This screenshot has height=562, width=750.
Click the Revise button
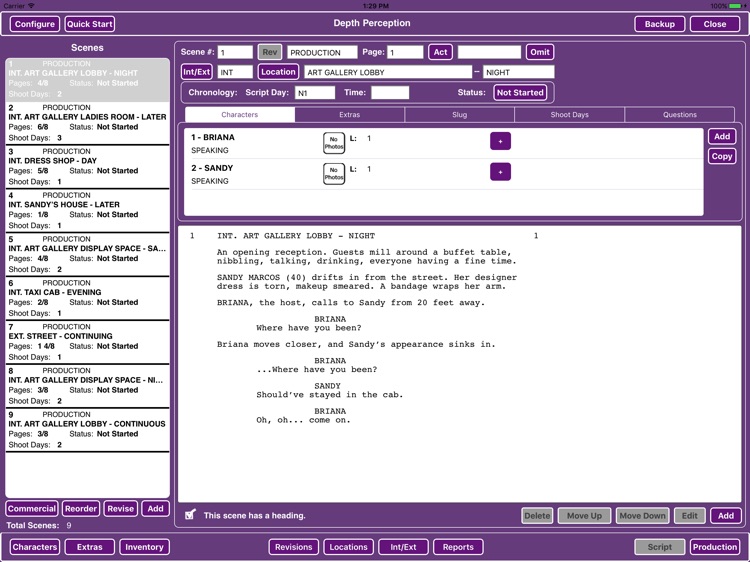121,508
